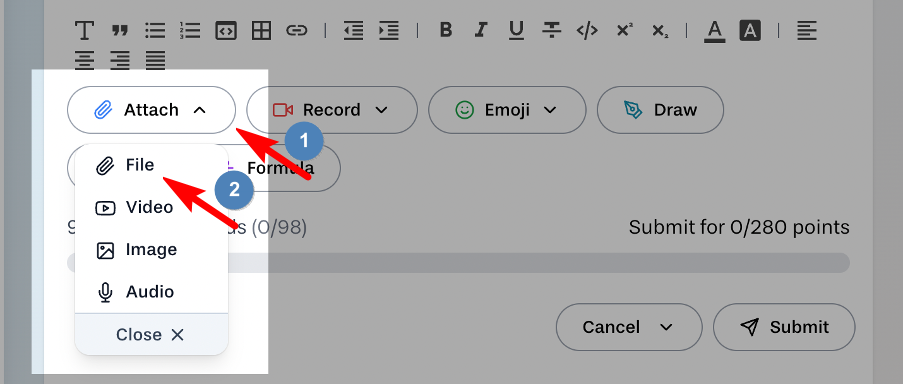Image resolution: width=904 pixels, height=384 pixels.
Task: Toggle italic formatting
Action: coord(481,30)
